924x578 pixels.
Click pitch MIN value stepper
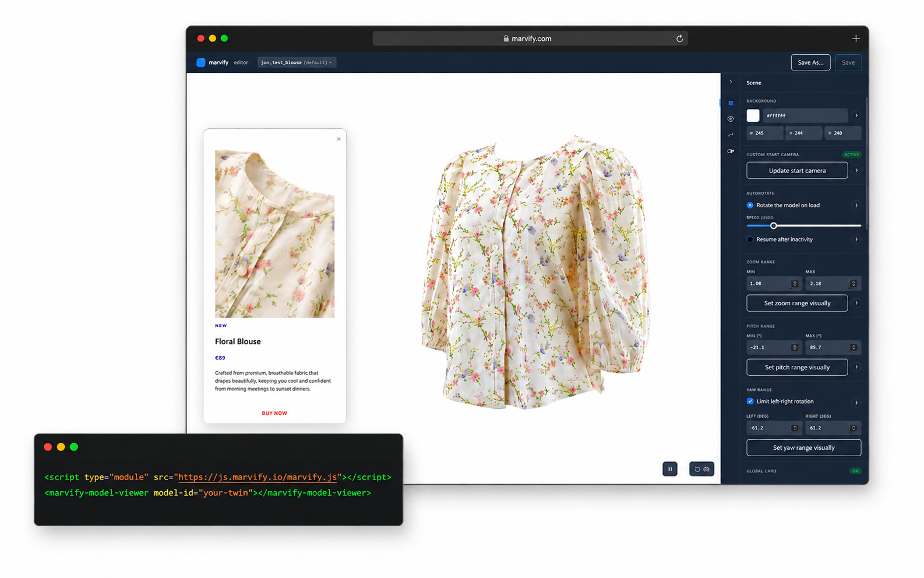pos(795,347)
